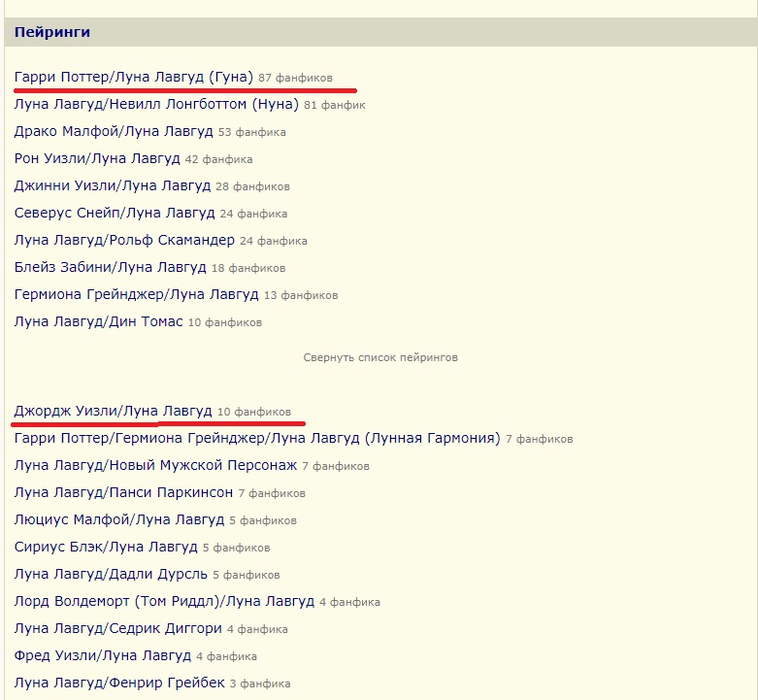The height and width of the screenshot is (700, 758).
Task: Open the Северус Снейп/Луна Лавгуд pairing
Action: 115,213
